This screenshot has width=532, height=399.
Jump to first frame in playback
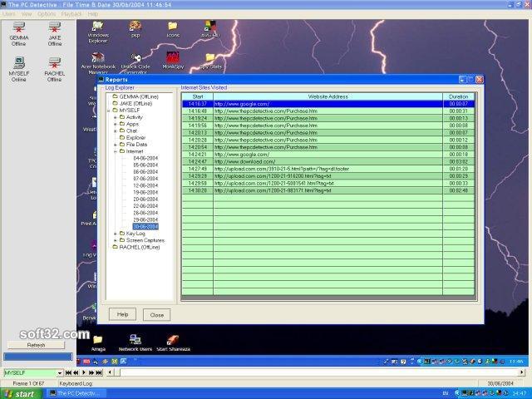(68, 372)
